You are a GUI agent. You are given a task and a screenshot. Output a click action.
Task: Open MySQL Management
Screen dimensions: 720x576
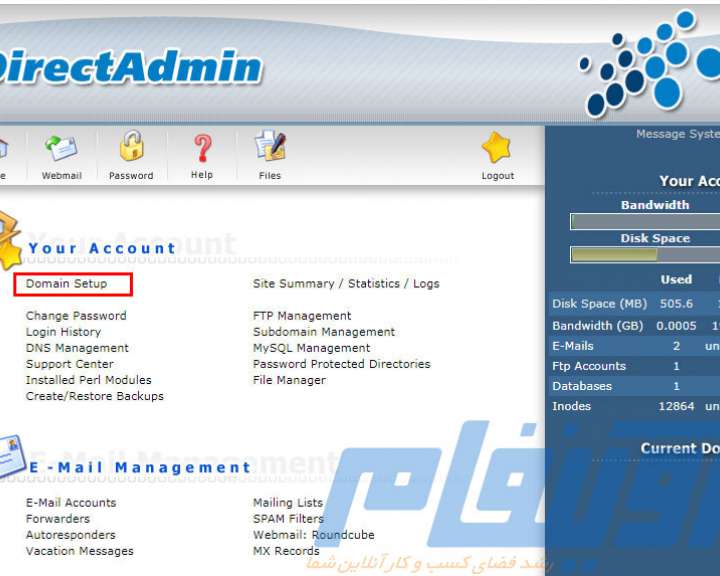point(312,348)
